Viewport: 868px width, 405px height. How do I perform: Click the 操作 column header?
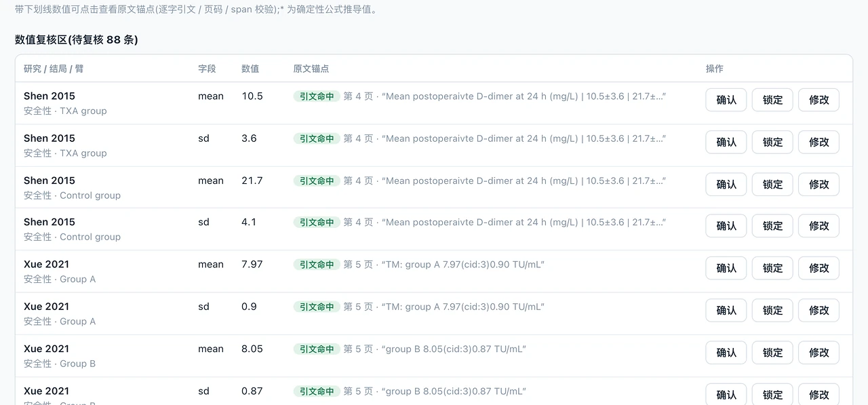pos(715,69)
